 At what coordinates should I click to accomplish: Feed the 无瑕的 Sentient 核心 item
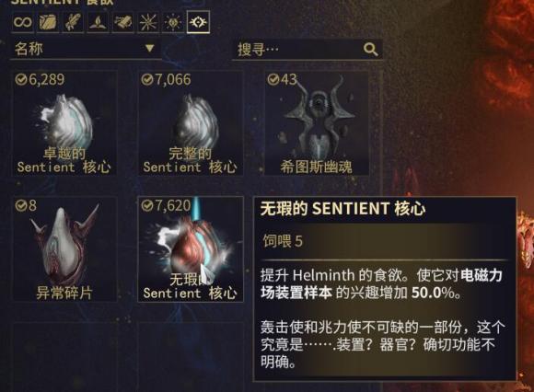(x=191, y=248)
